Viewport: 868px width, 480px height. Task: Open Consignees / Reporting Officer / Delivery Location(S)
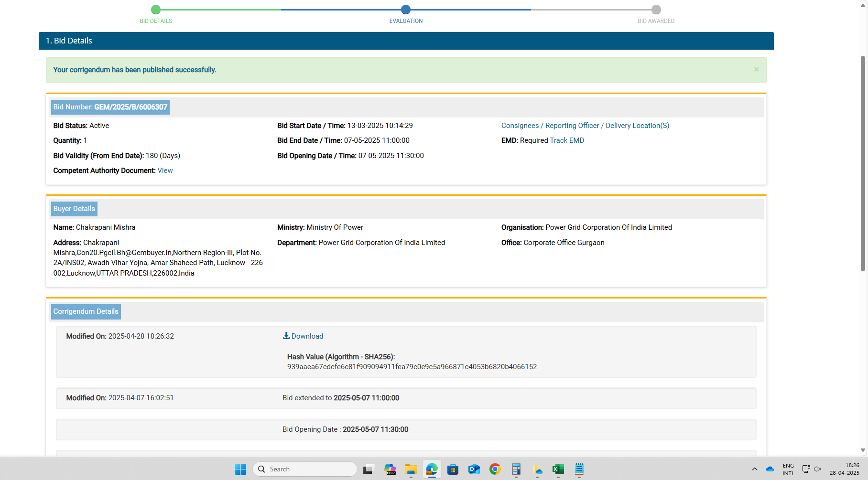(585, 126)
